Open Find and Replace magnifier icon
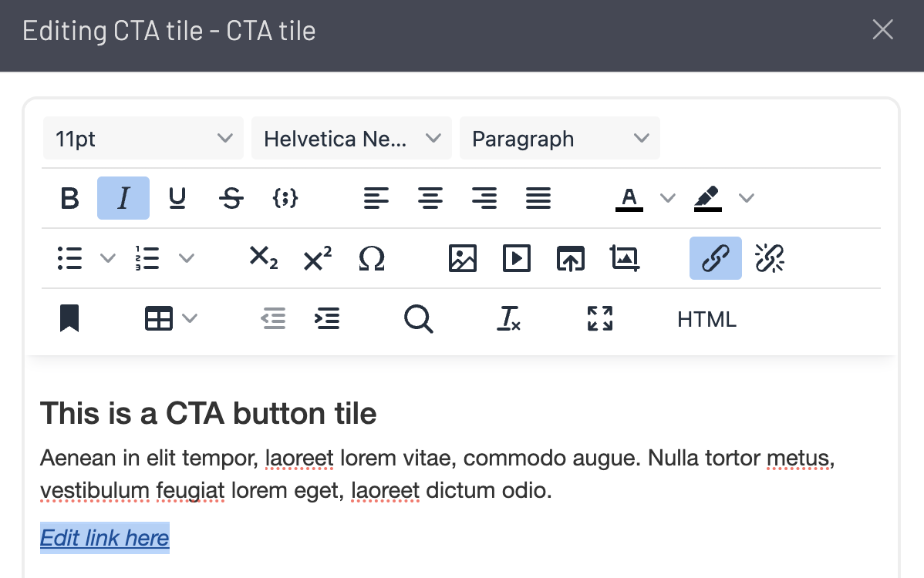The image size is (924, 578). (x=418, y=318)
